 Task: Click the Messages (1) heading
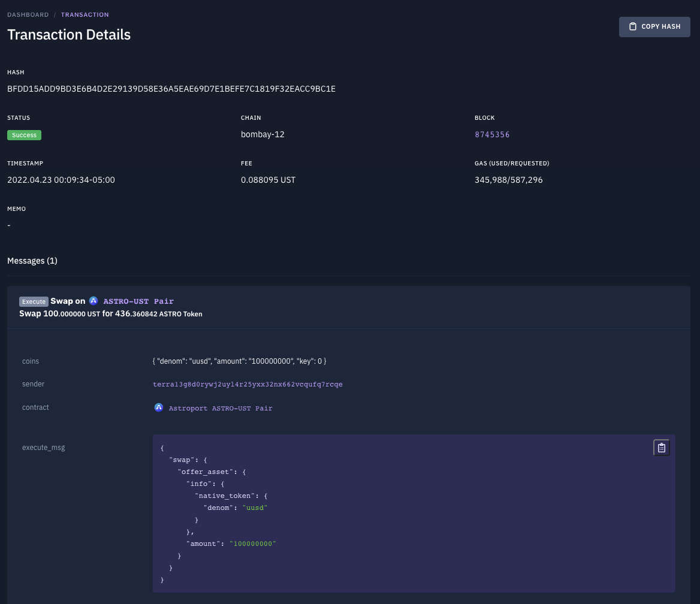(32, 261)
